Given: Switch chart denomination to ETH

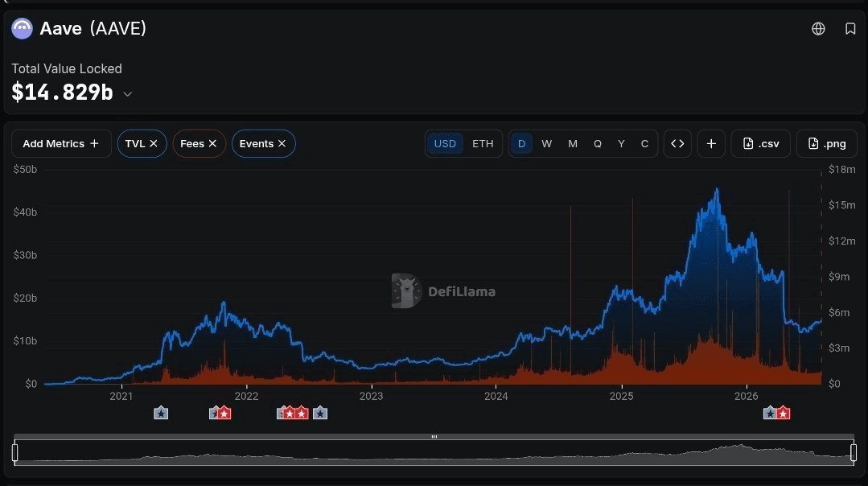Looking at the screenshot, I should [x=483, y=144].
